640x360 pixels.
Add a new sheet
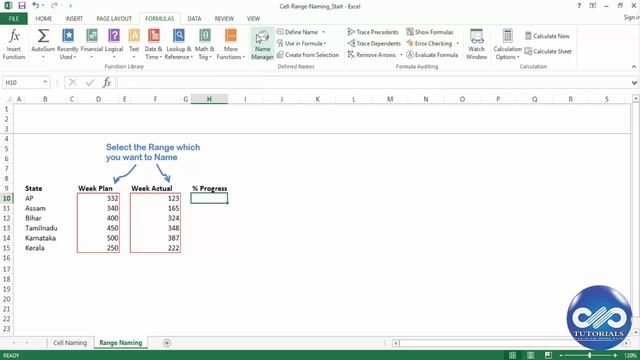pyautogui.click(x=167, y=343)
